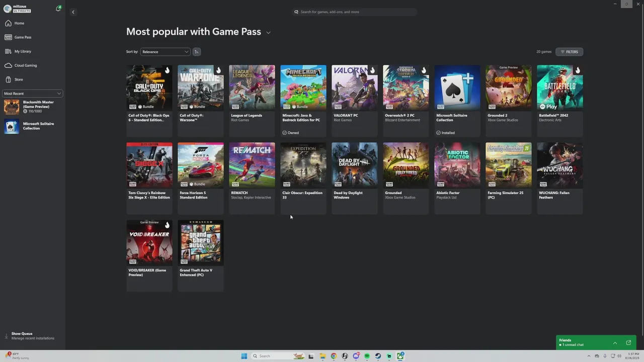Open Cloud Gaming in sidebar
Viewport: 644px width, 362px height.
point(32,65)
